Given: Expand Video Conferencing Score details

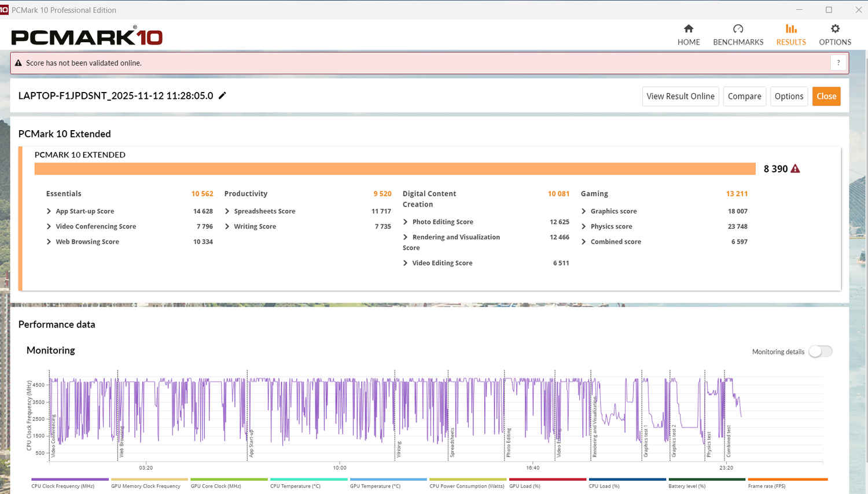Looking at the screenshot, I should click(49, 227).
